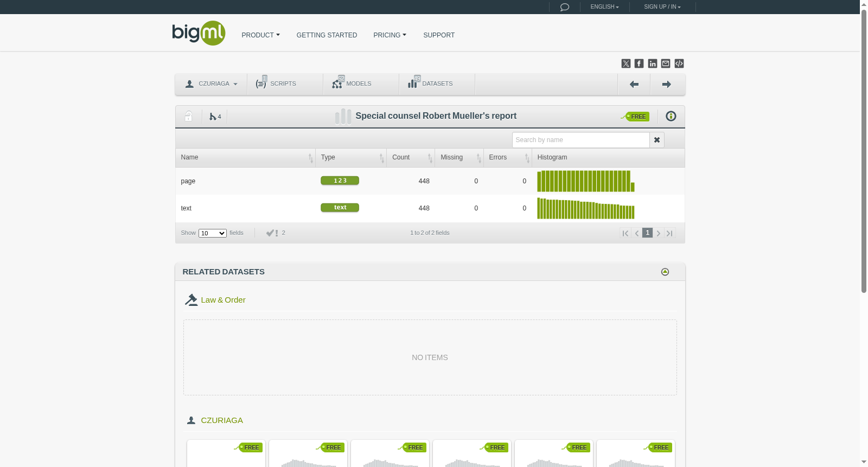Open the CZURIAGA related datasets link
868x467 pixels.
(x=222, y=420)
